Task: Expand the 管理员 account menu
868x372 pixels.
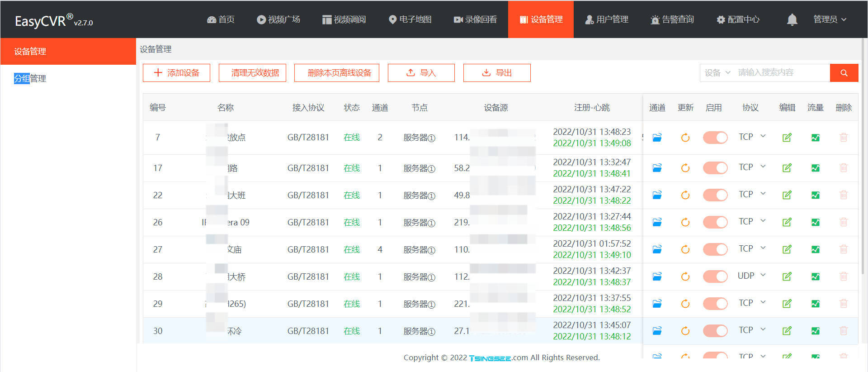Action: coord(830,19)
